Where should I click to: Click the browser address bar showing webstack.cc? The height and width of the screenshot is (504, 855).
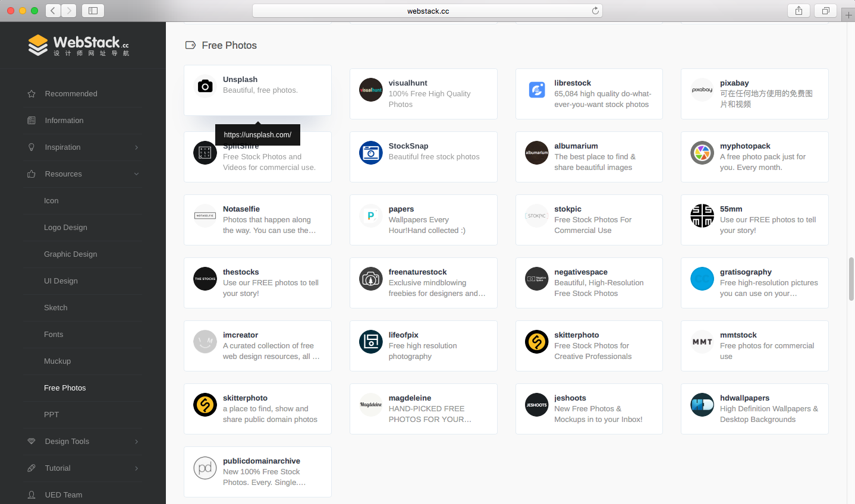427,10
